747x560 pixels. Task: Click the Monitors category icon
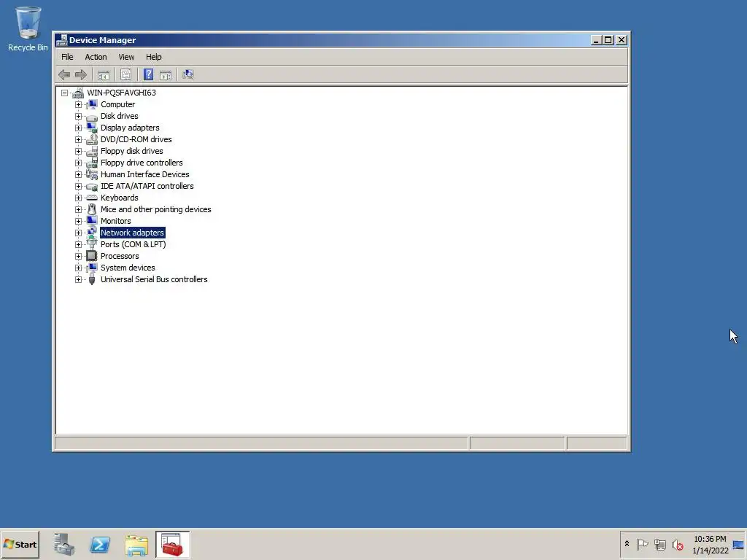pos(92,221)
